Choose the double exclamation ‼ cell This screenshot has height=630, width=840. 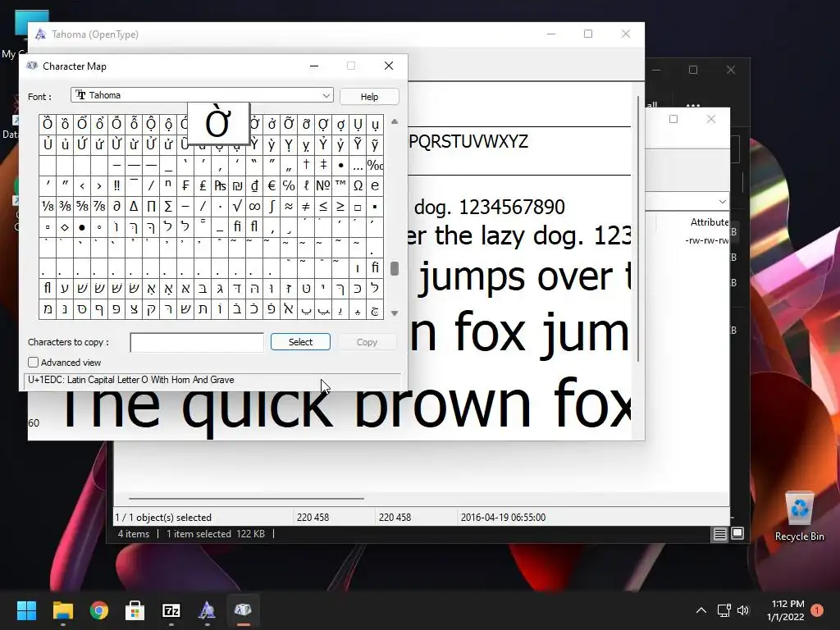click(116, 185)
